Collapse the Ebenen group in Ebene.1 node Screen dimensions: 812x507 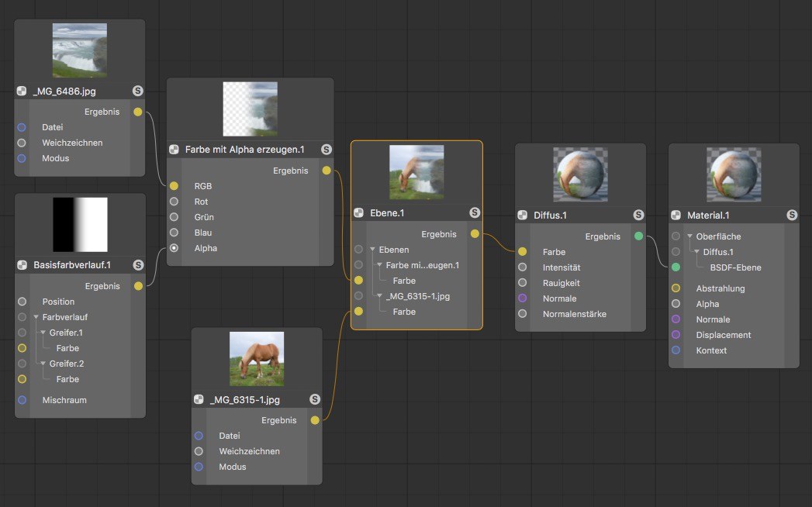(x=372, y=250)
